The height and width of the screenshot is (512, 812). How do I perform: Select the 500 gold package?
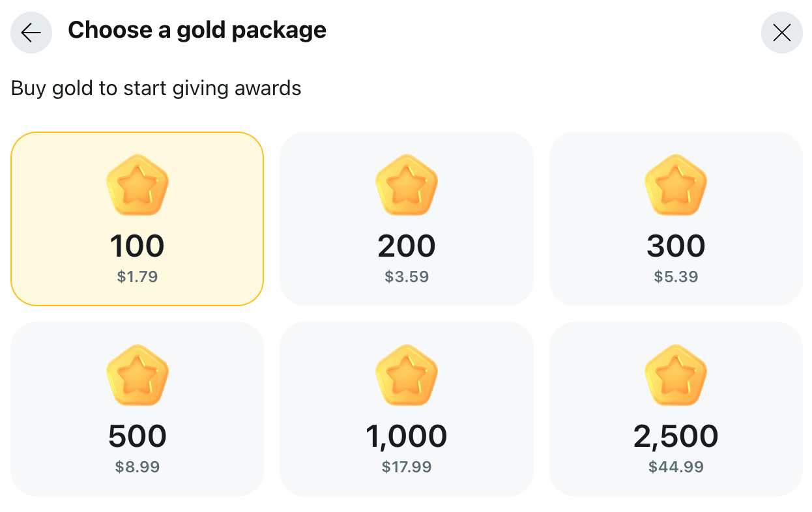point(138,409)
